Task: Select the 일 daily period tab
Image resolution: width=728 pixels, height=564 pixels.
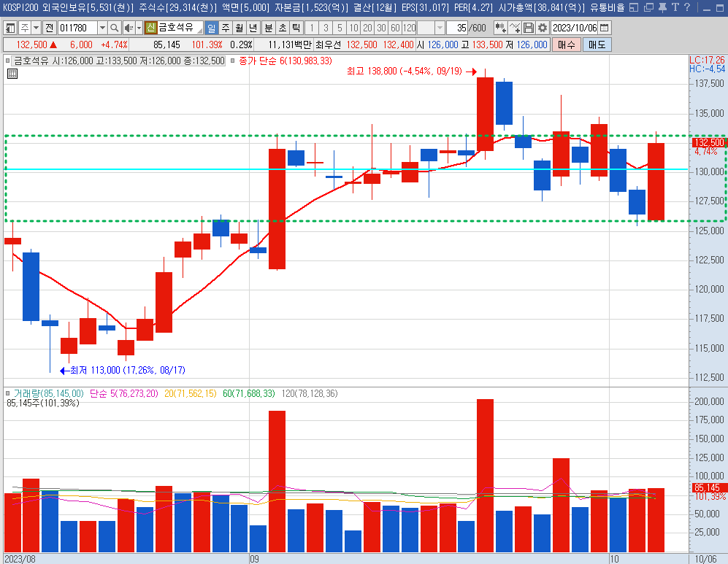Action: click(x=211, y=28)
